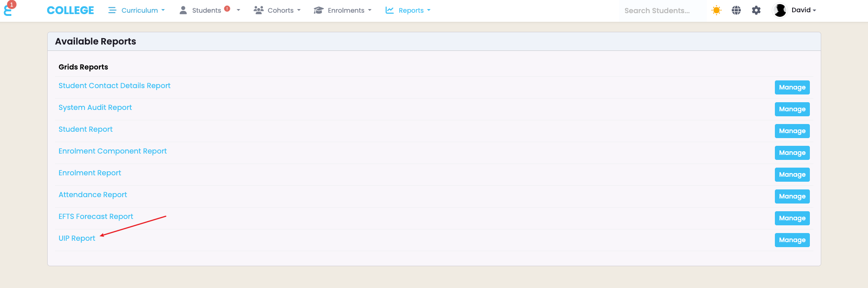
Task: Open the David user dropdown
Action: 804,10
